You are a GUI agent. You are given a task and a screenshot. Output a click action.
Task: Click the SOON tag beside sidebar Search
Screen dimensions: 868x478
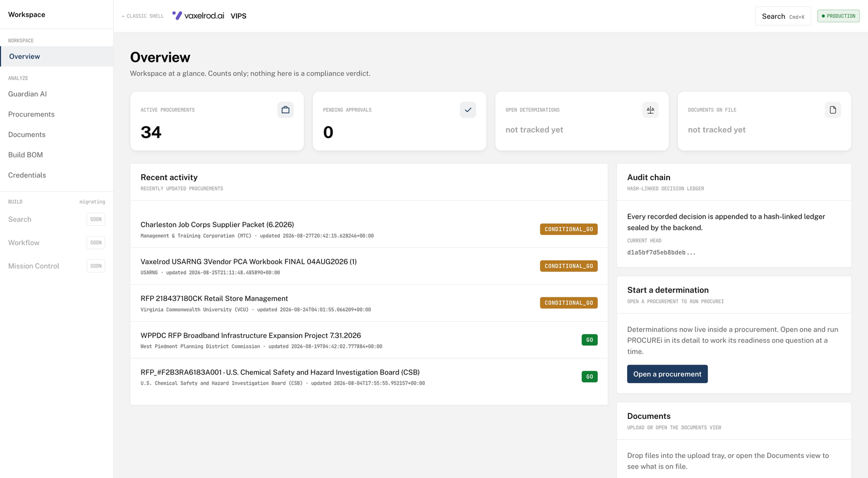pyautogui.click(x=96, y=219)
